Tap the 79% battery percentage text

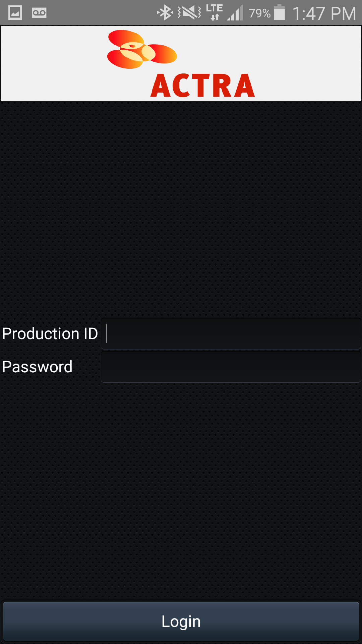click(259, 13)
